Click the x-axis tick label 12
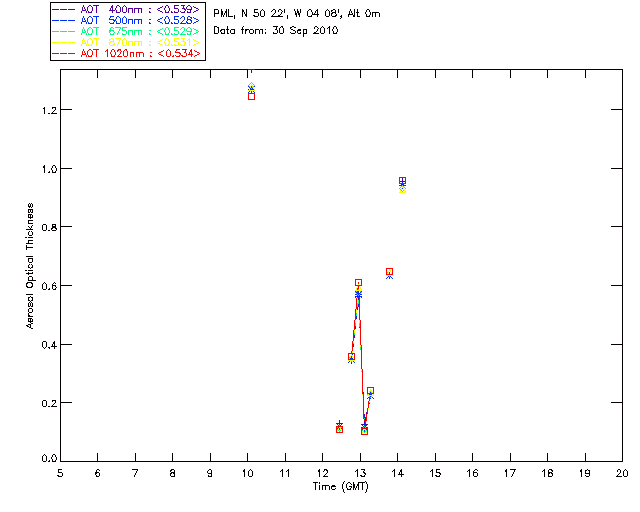Image resolution: width=640 pixels, height=512 pixels. point(322,473)
